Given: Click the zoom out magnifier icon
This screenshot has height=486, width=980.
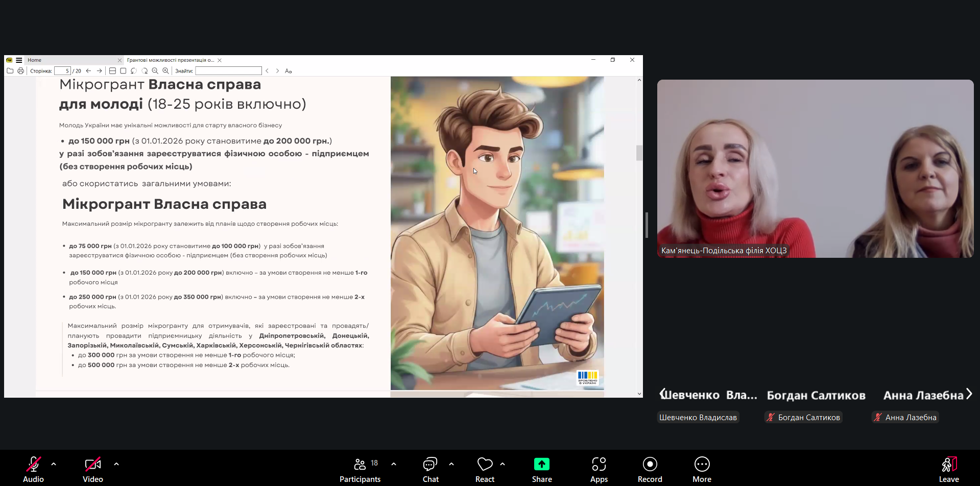Looking at the screenshot, I should (155, 71).
